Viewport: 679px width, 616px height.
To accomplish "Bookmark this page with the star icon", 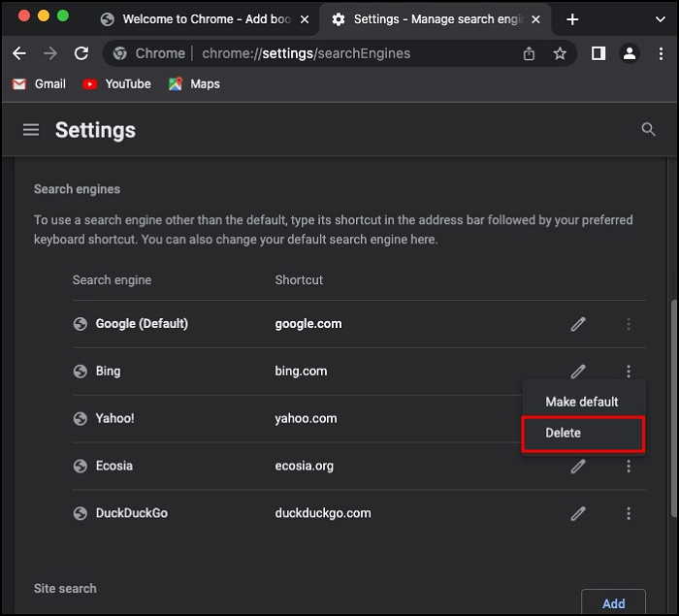I will tap(560, 54).
